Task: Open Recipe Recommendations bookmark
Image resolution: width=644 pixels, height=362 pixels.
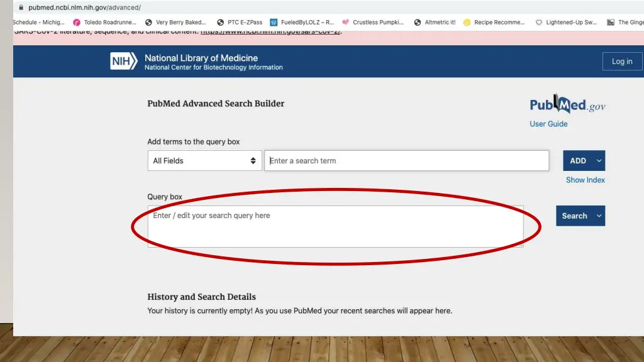Action: 494,22
